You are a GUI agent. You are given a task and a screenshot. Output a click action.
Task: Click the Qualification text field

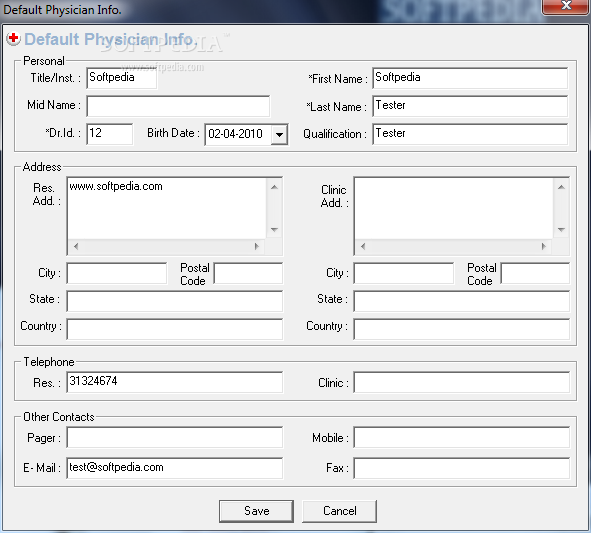coord(470,134)
